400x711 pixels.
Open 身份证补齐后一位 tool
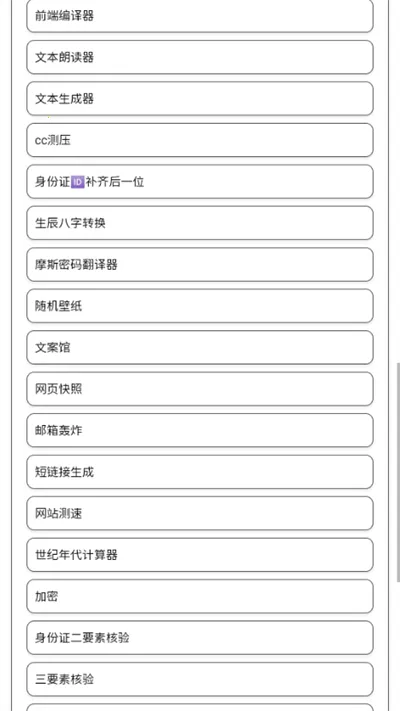(200, 182)
